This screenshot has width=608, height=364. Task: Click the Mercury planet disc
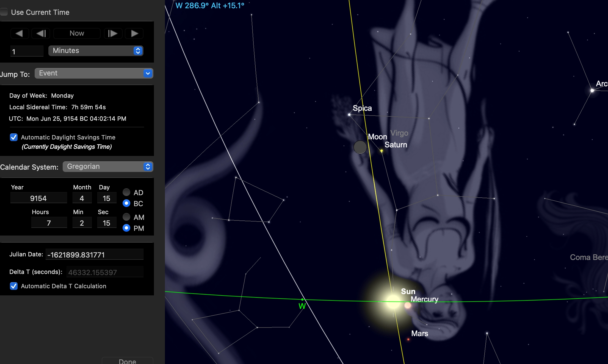(x=408, y=305)
